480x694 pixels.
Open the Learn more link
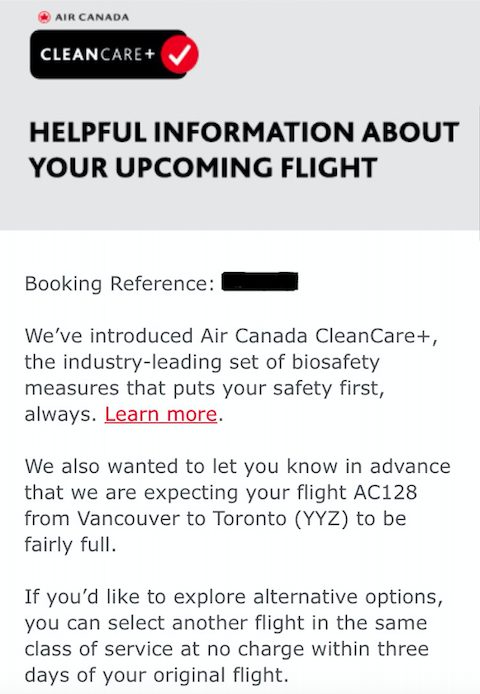point(161,414)
